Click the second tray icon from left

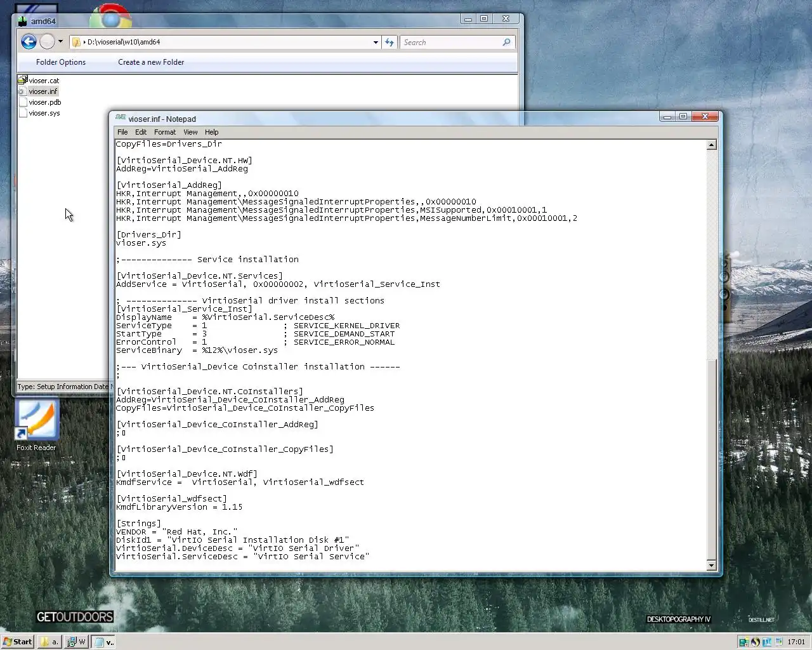(756, 642)
